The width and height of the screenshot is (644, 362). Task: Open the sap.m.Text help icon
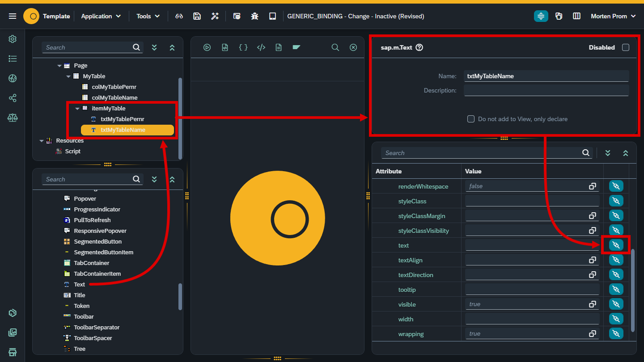pyautogui.click(x=419, y=47)
